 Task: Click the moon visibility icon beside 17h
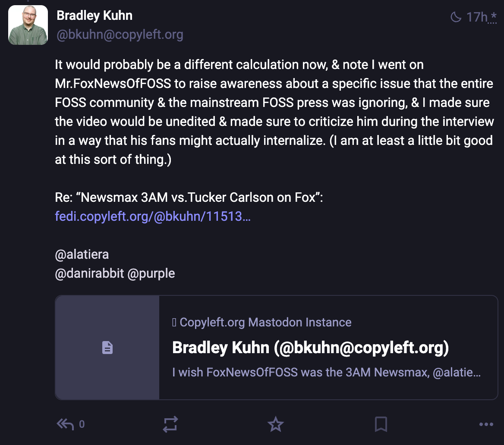coord(456,17)
